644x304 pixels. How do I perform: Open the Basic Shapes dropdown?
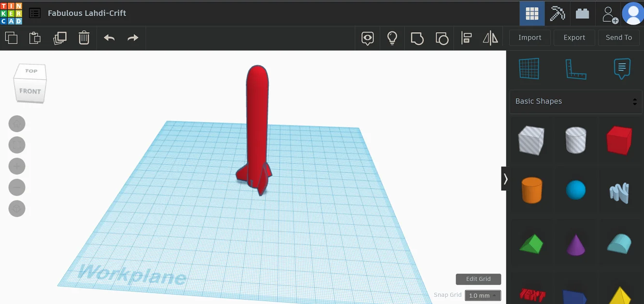pos(576,101)
